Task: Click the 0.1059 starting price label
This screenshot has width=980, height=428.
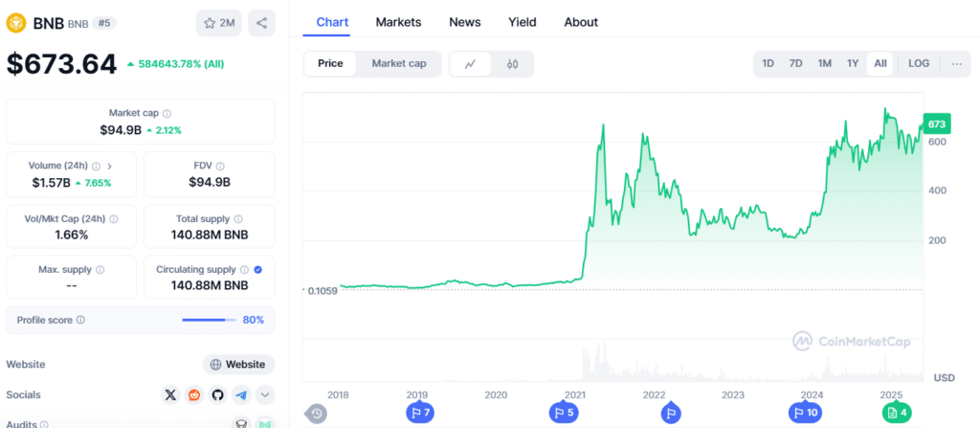Action: pyautogui.click(x=323, y=291)
